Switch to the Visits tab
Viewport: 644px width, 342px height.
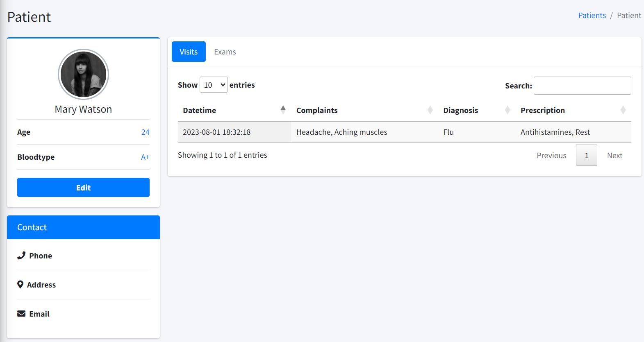pyautogui.click(x=189, y=52)
